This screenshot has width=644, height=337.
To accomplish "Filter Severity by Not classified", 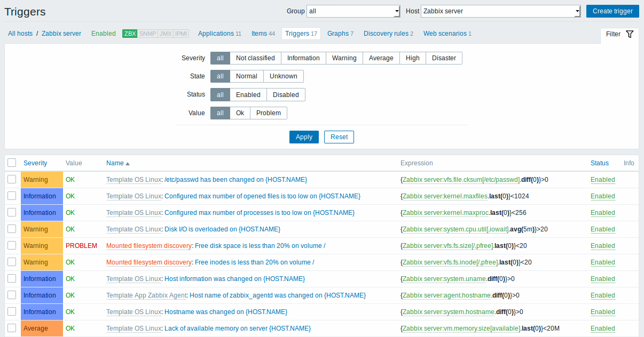I will [x=255, y=58].
